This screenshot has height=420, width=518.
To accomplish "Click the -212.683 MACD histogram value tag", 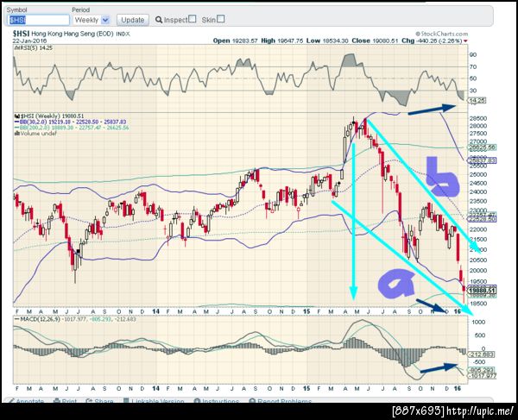I will click(x=483, y=354).
